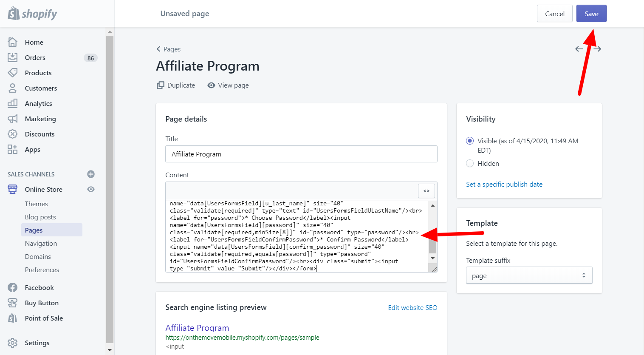
Task: Open Blog posts in sidebar
Action: [x=40, y=217]
